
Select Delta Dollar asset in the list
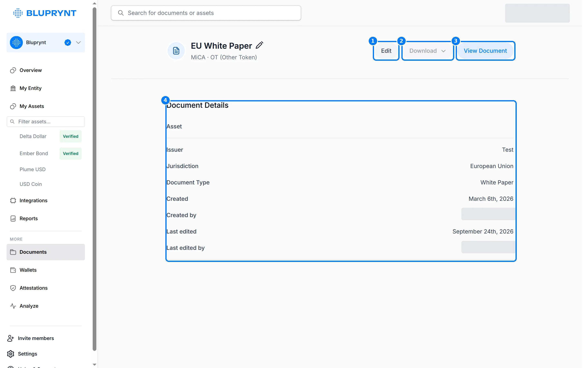click(33, 136)
